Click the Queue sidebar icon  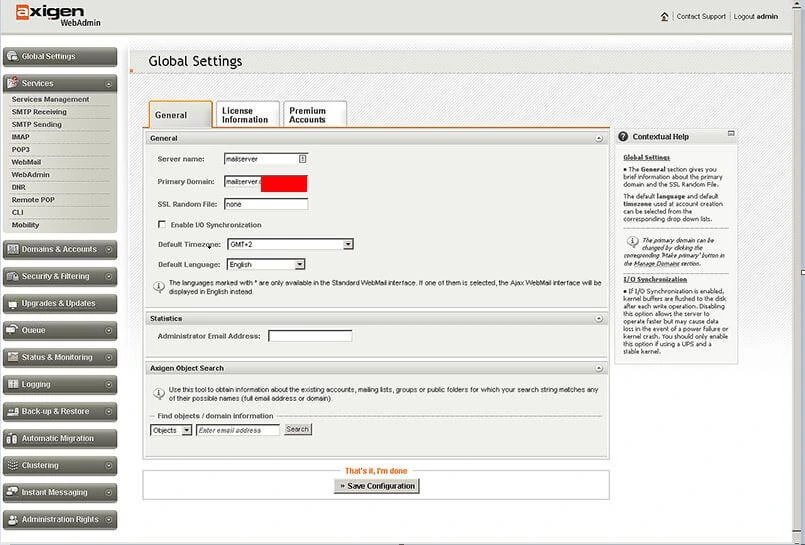(12, 330)
